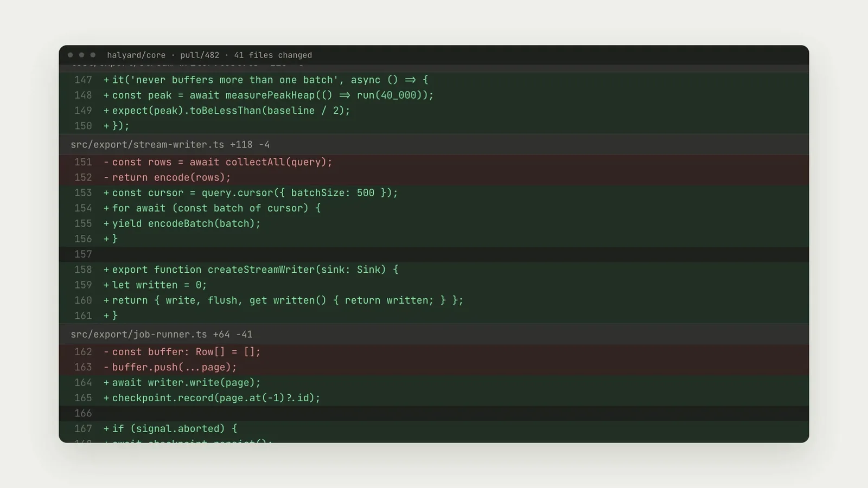Image resolution: width=868 pixels, height=488 pixels.
Task: Select line number 162
Action: click(83, 352)
